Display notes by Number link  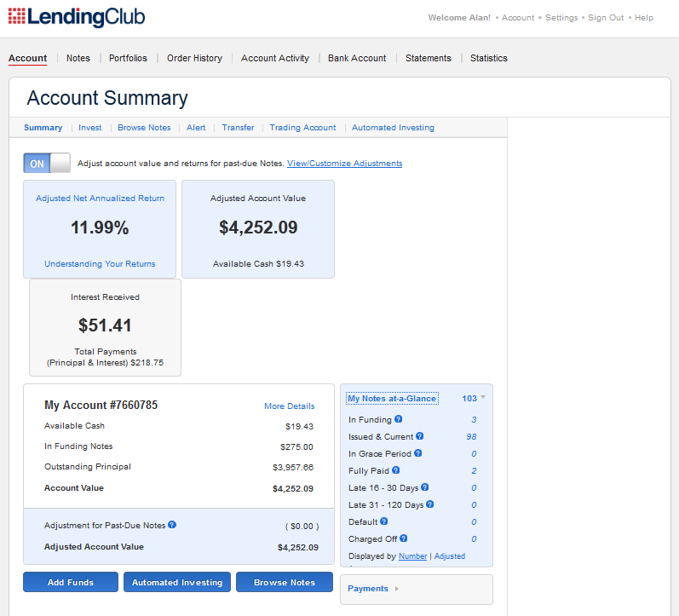tap(412, 556)
